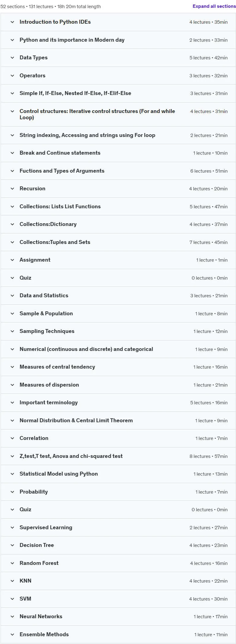
Task: Click the Expand all sections link
Action: point(214,6)
